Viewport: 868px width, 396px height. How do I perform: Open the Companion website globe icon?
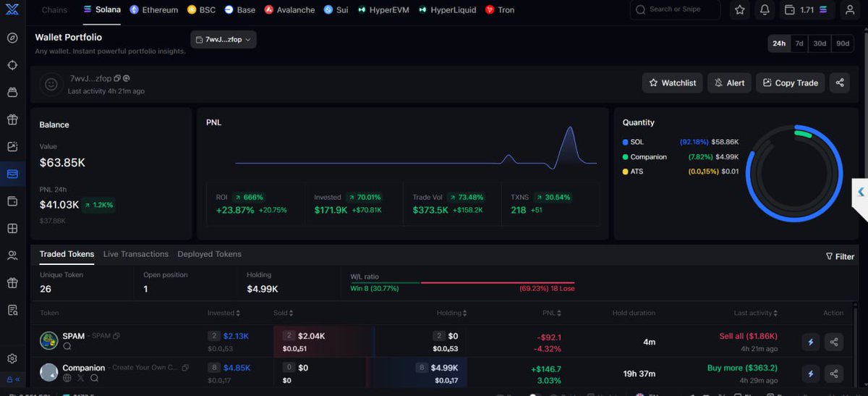pos(67,378)
